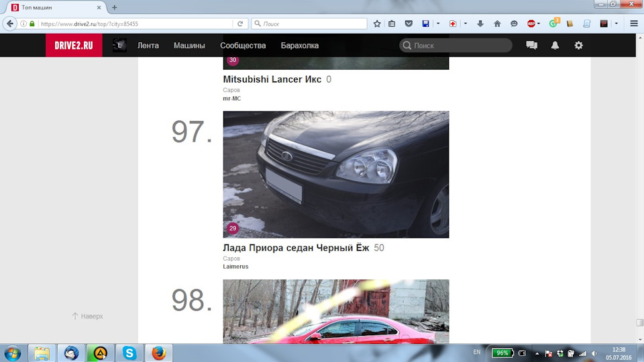Open Drive2 settings gear

pyautogui.click(x=579, y=45)
